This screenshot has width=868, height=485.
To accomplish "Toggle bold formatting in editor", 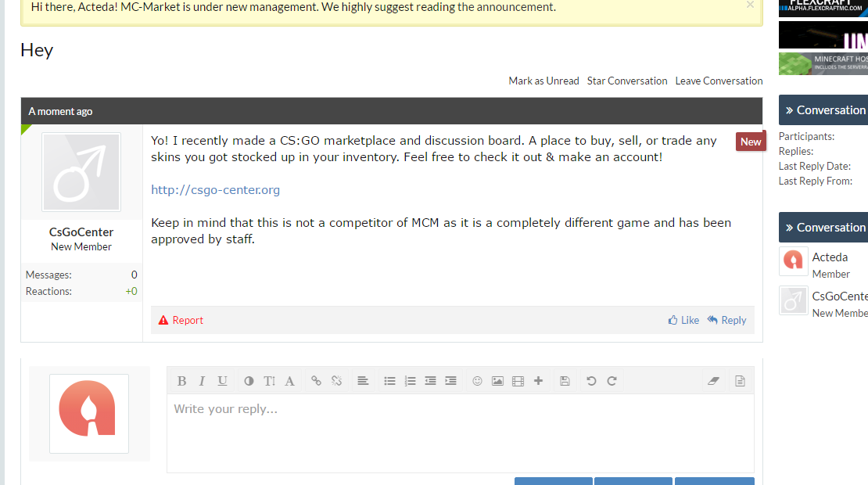I will [181, 381].
